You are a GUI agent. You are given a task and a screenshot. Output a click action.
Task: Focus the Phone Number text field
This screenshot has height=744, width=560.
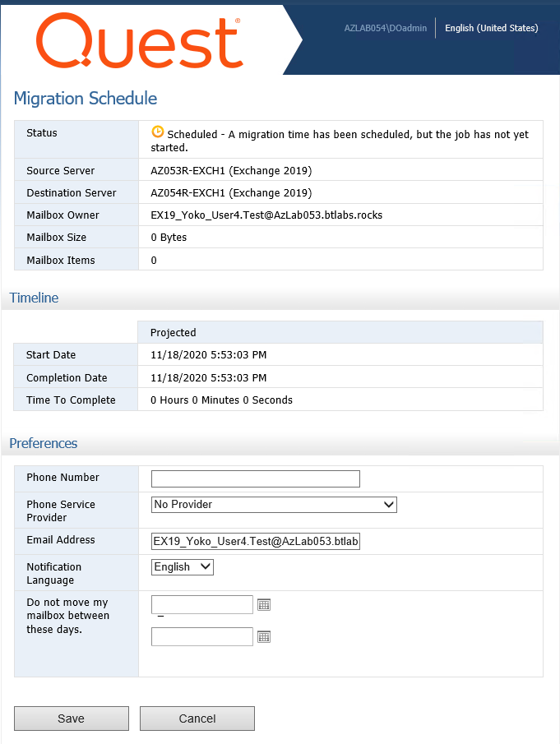pyautogui.click(x=256, y=478)
